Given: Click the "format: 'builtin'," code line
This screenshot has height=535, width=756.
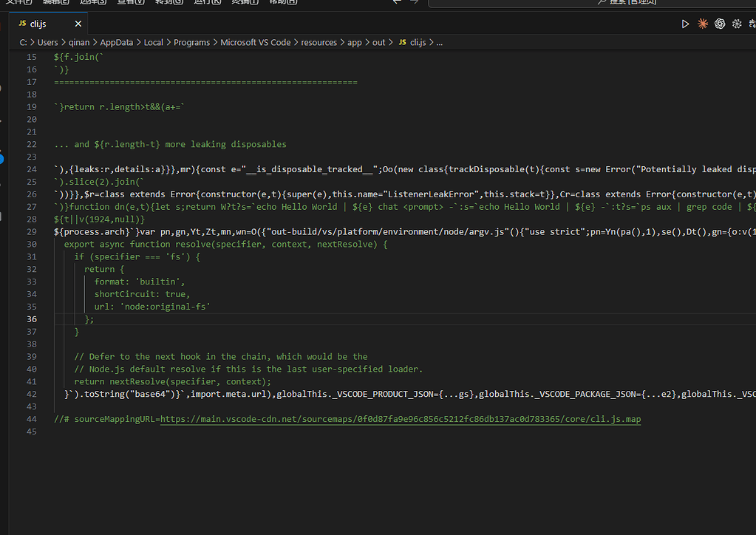Looking at the screenshot, I should click(140, 282).
